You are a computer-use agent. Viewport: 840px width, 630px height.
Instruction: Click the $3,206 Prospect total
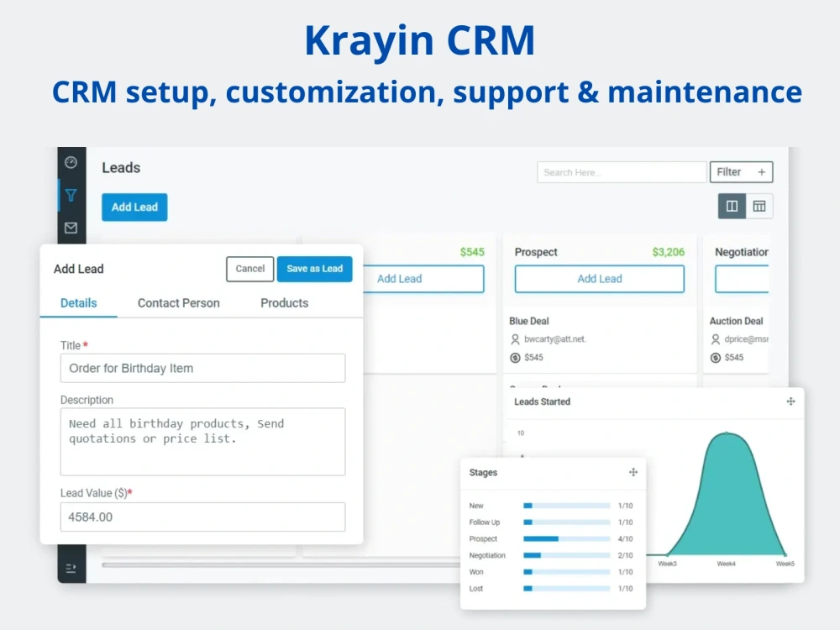[x=668, y=252]
